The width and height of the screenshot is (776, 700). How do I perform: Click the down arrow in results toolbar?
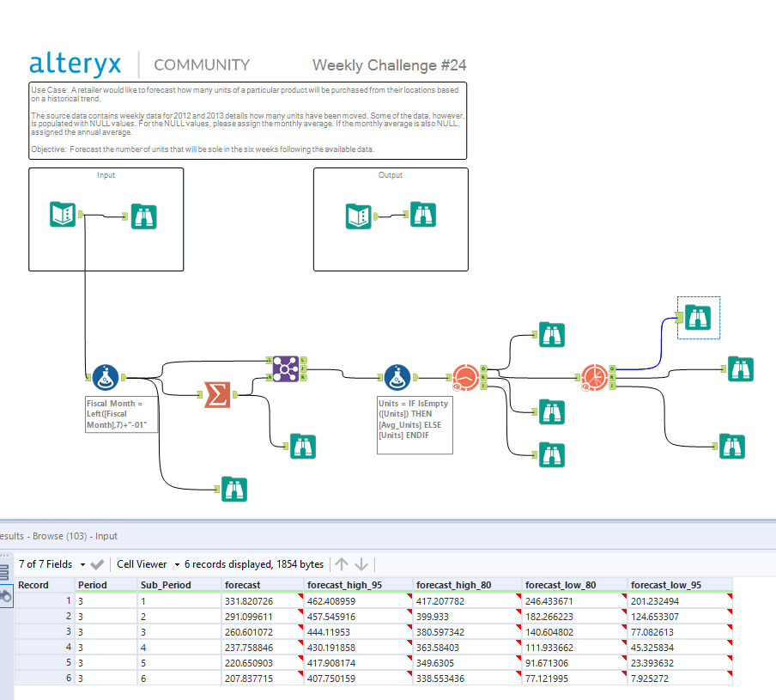click(361, 564)
